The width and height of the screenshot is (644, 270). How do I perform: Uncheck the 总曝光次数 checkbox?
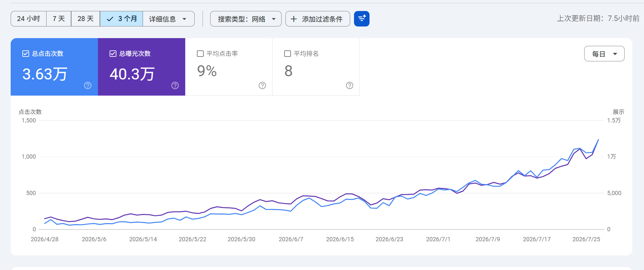(x=113, y=54)
